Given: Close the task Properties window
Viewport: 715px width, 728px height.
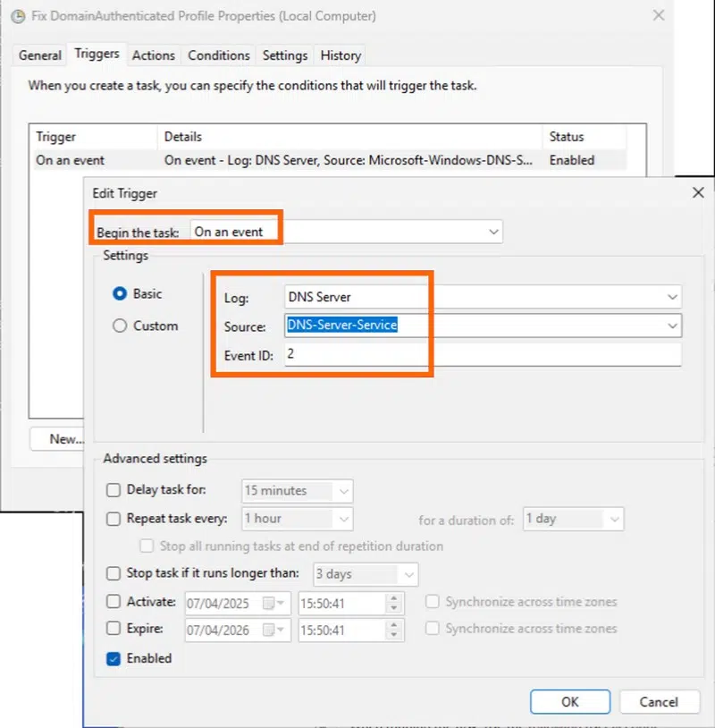Looking at the screenshot, I should 659,15.
